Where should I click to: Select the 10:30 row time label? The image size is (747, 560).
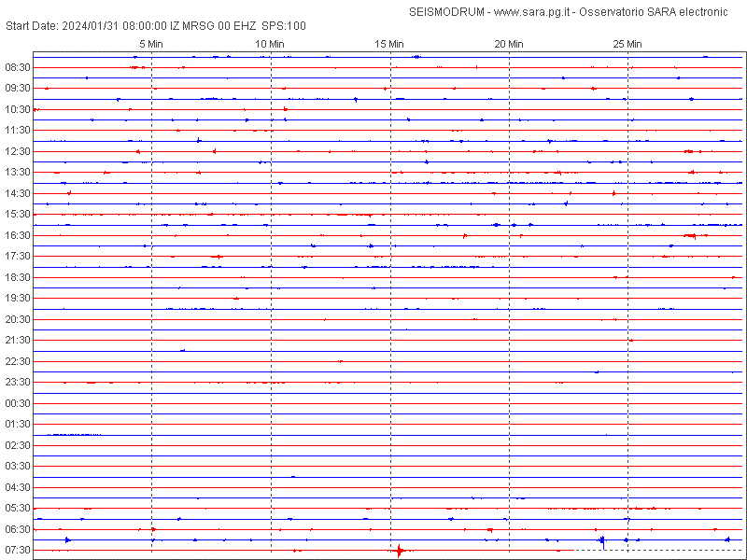point(18,109)
